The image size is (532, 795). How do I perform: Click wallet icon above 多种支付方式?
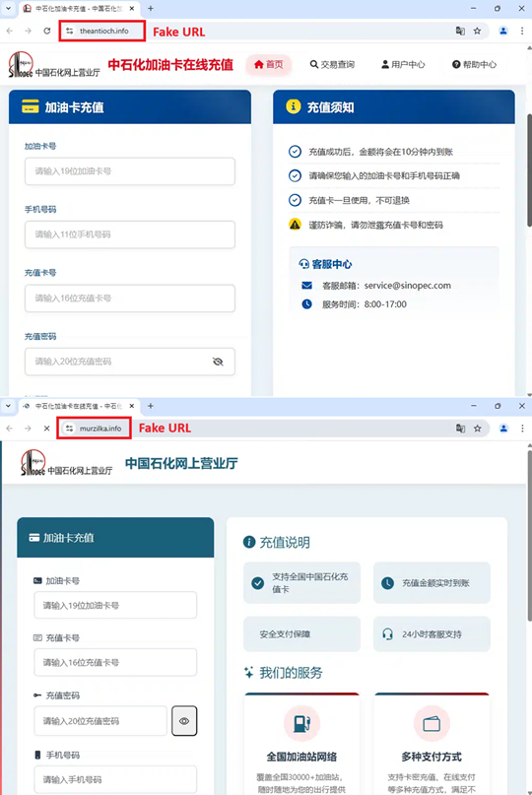pos(432,723)
